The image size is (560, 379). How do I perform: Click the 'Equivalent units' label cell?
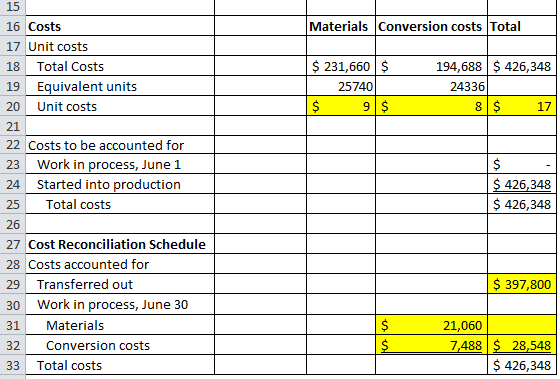pyautogui.click(x=120, y=86)
